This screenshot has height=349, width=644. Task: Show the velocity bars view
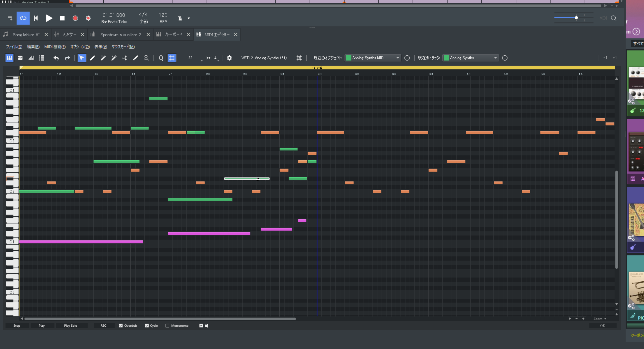(x=31, y=58)
